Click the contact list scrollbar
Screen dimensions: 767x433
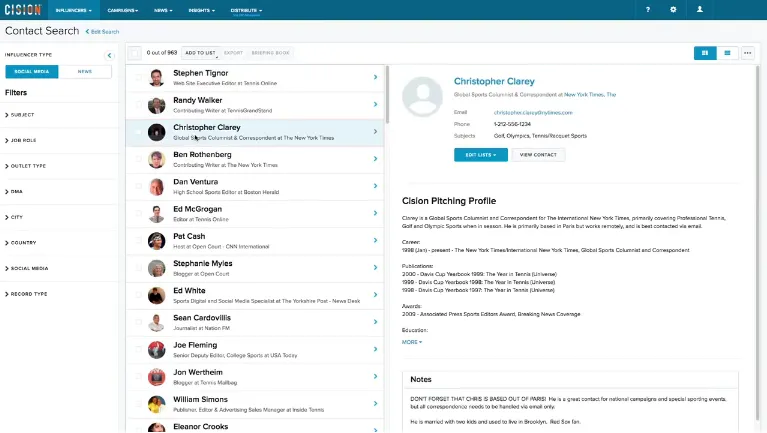pos(387,95)
